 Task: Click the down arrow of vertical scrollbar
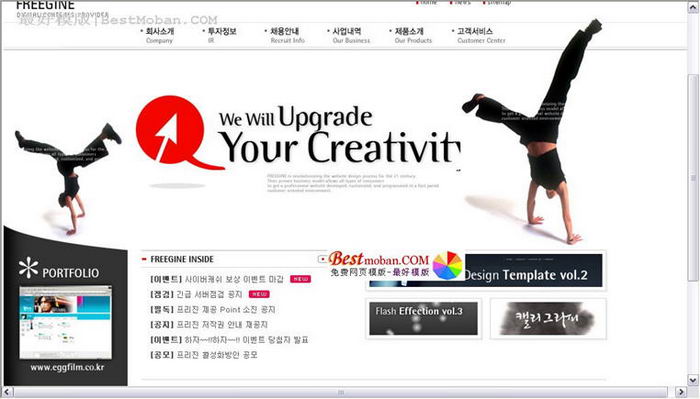693,380
